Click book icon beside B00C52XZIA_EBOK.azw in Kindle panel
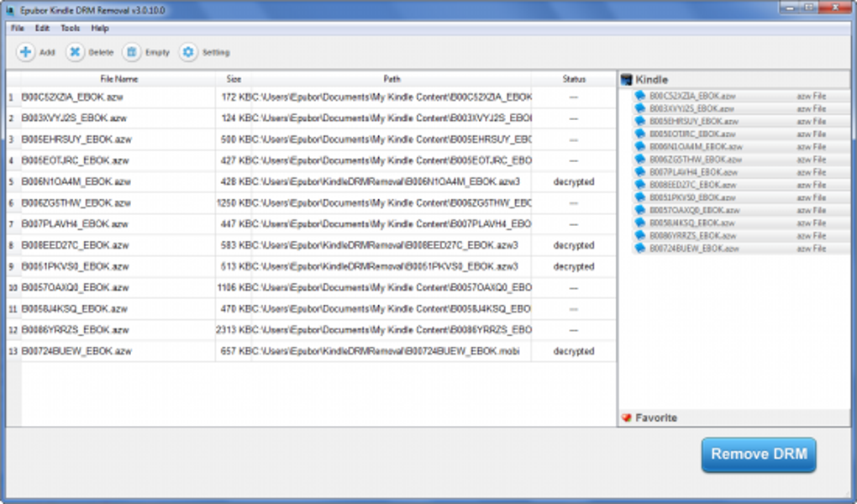This screenshot has height=504, width=857. pos(639,96)
